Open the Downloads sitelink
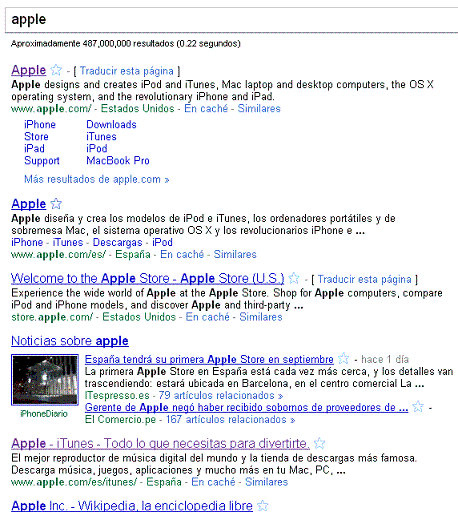 (x=111, y=125)
